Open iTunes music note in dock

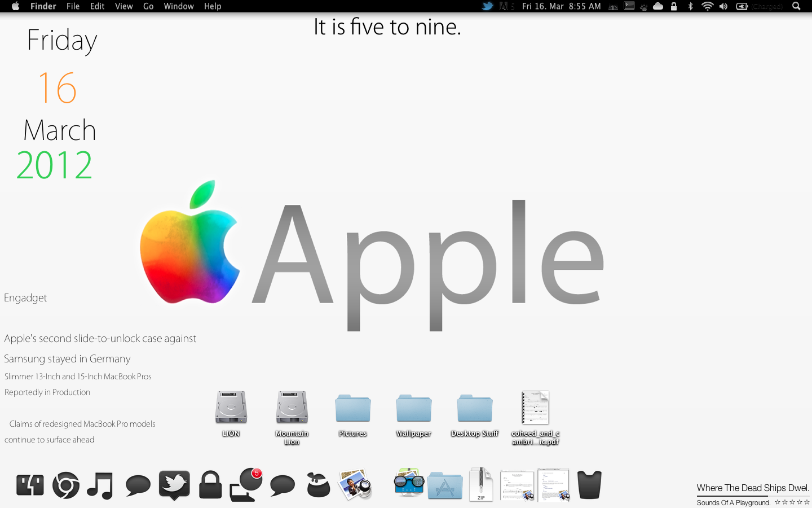pos(100,485)
